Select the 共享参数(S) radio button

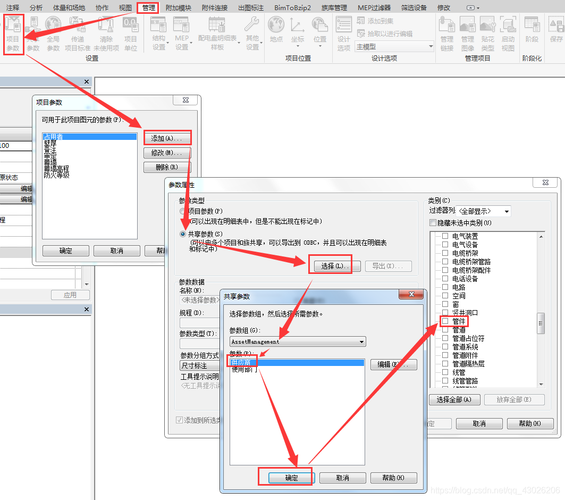pyautogui.click(x=183, y=234)
